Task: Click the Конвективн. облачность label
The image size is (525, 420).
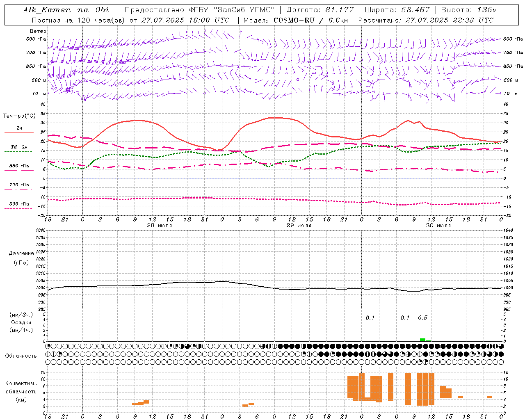Action: click(x=21, y=388)
